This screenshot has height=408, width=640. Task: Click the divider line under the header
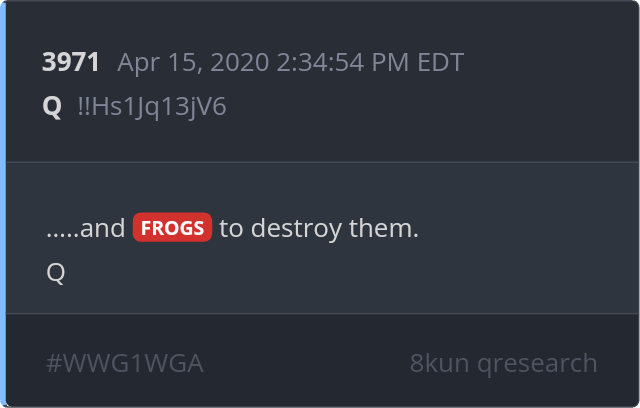point(322,162)
